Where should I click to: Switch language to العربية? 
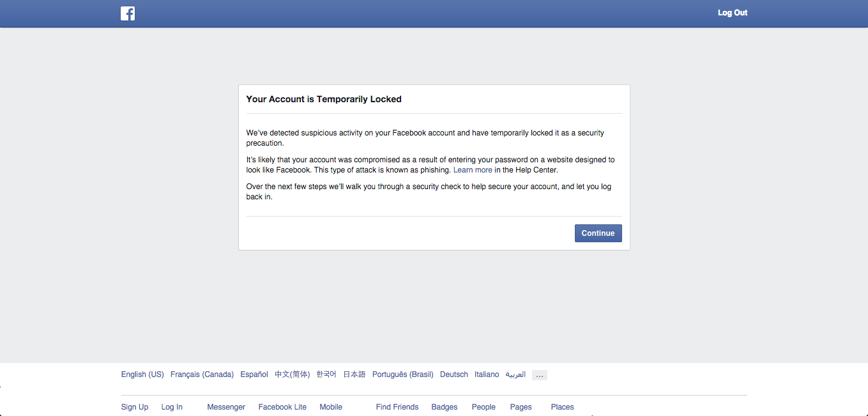(515, 374)
